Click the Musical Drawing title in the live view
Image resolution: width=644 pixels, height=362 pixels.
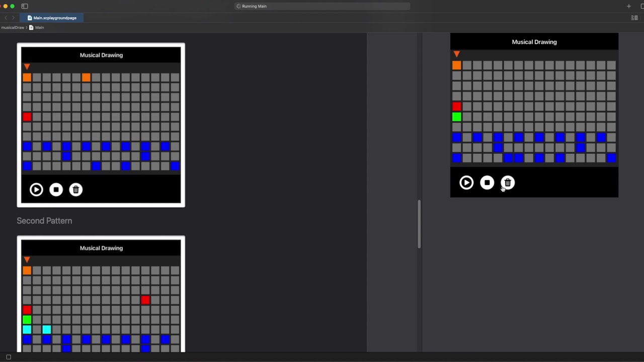(x=534, y=42)
